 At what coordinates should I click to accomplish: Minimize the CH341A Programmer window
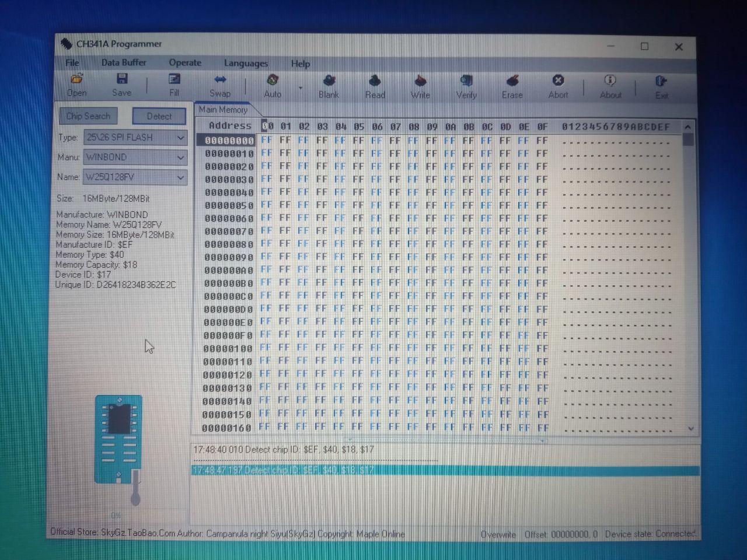pos(611,46)
